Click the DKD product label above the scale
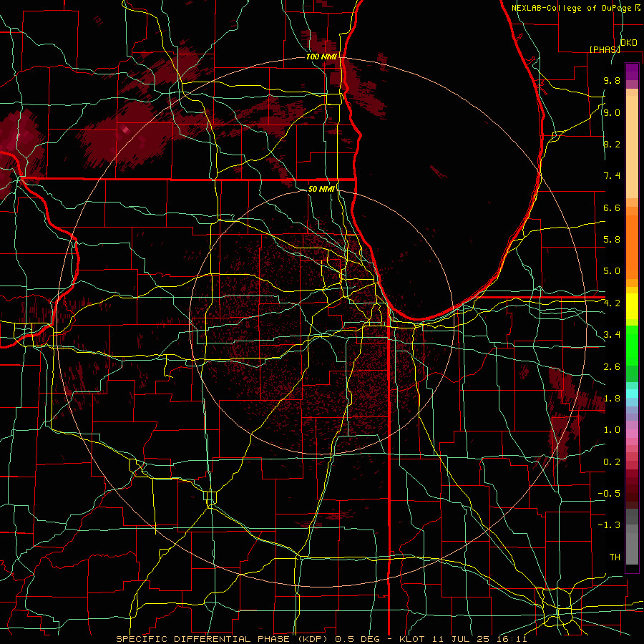 coord(628,43)
